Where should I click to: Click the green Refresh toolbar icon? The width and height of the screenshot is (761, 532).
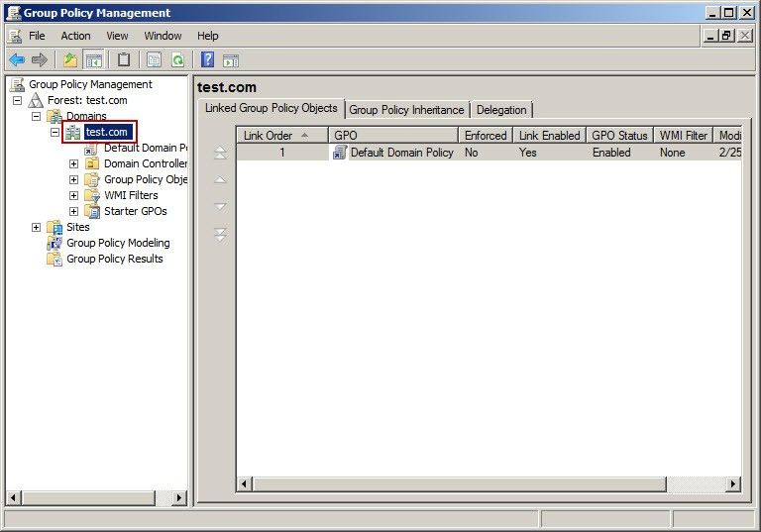point(178,60)
